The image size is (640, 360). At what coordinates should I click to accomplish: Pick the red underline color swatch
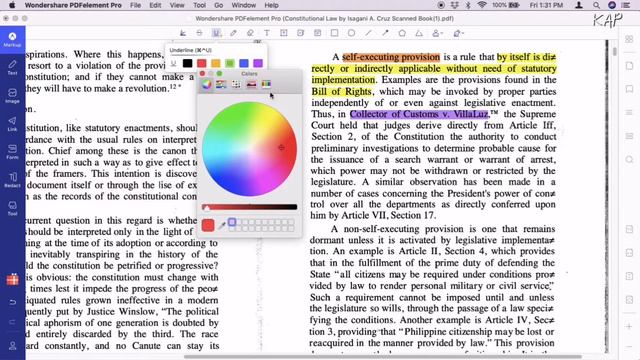click(x=202, y=63)
